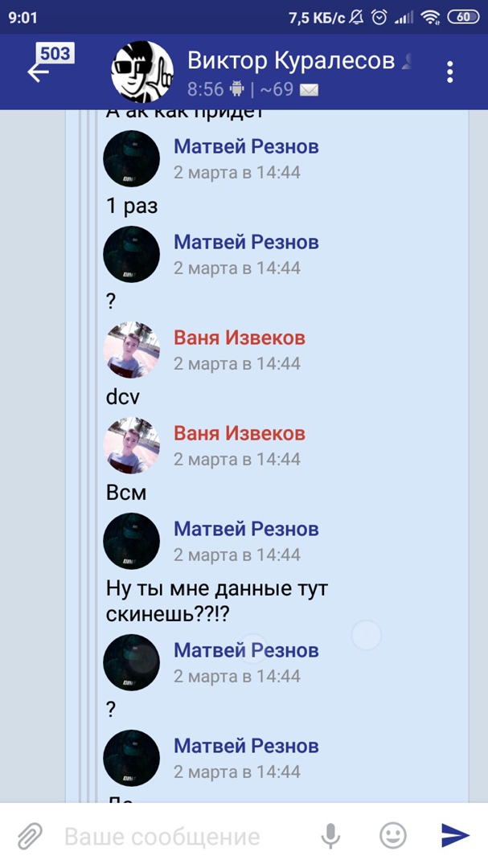Tap the send message arrow
Screen dimensions: 488x868
(455, 835)
